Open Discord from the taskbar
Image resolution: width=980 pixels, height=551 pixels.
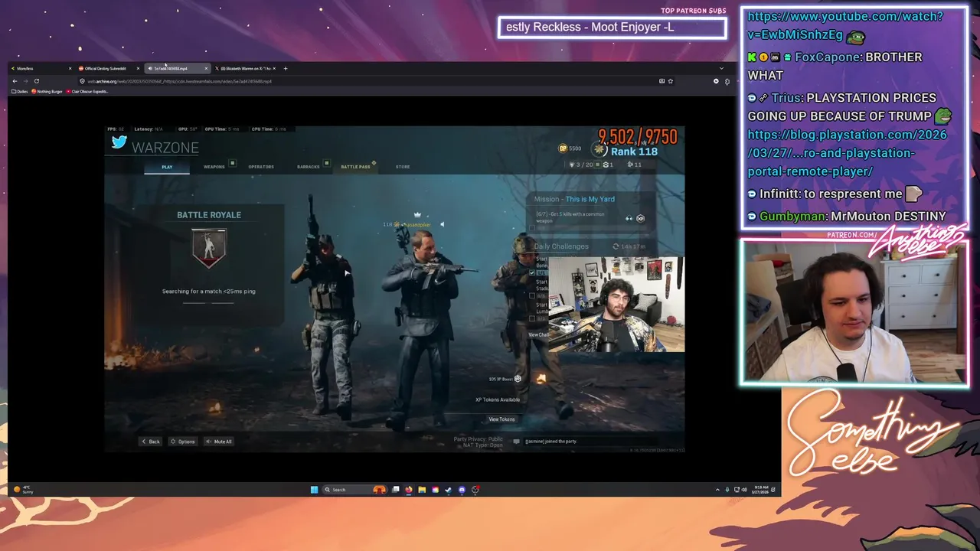pyautogui.click(x=462, y=490)
